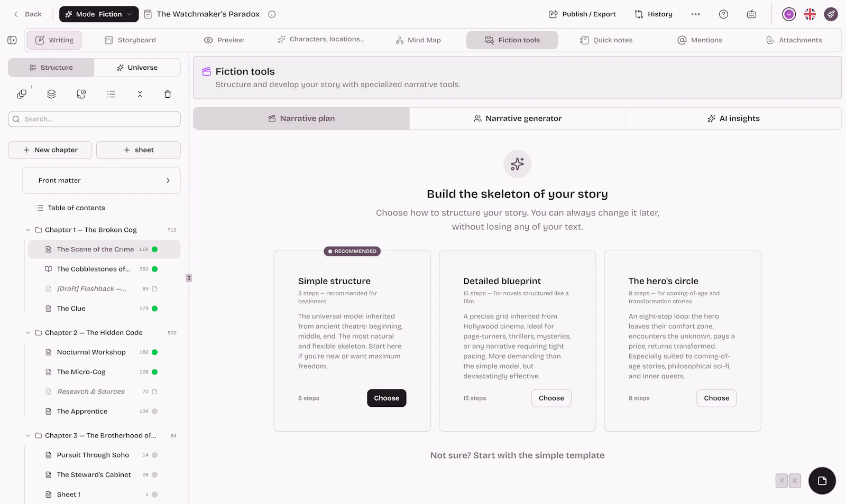
Task: Click the command K shortcut badge
Action: [788, 481]
